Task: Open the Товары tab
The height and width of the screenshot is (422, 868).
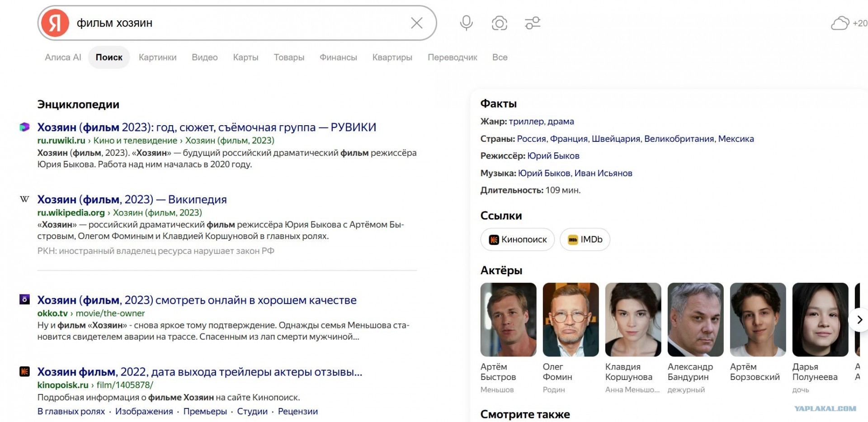Action: click(x=289, y=57)
